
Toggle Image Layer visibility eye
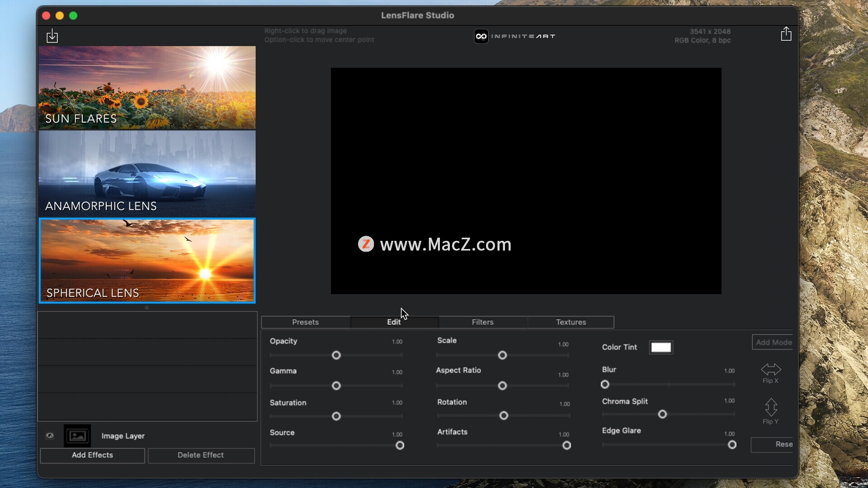[50, 436]
